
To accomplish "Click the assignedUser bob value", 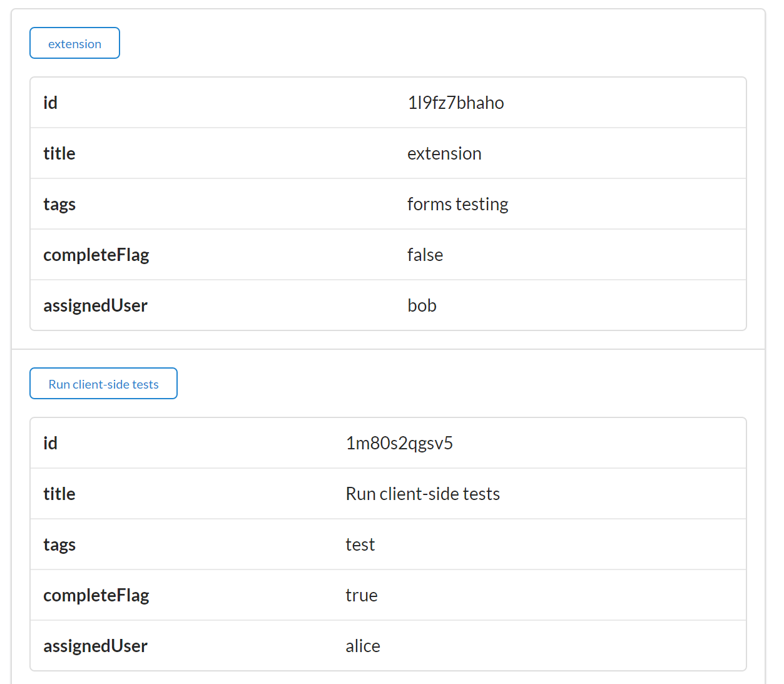I will click(422, 305).
